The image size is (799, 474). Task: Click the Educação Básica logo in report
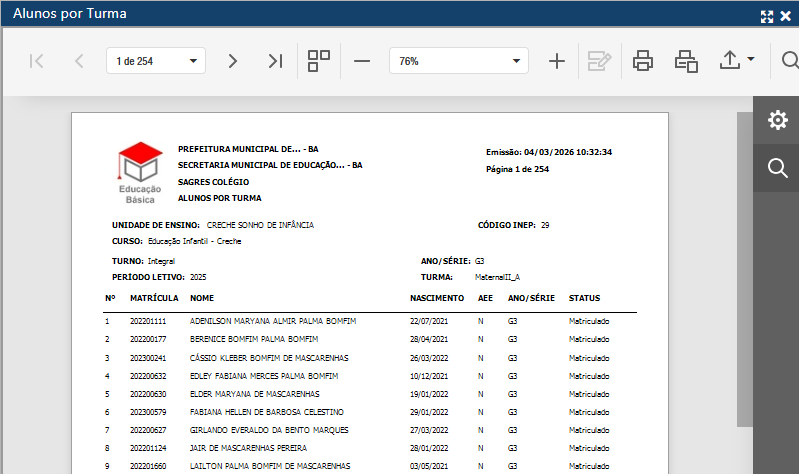139,172
